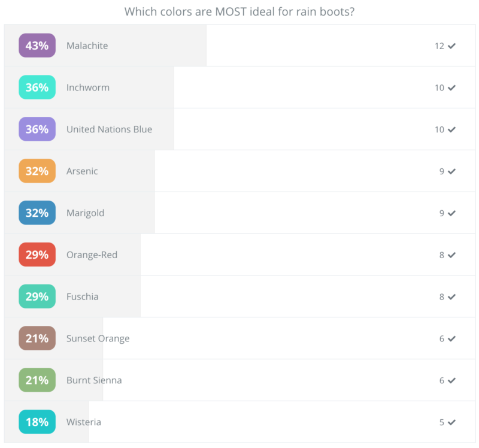
Task: Select the United Nations Blue label
Action: [109, 129]
